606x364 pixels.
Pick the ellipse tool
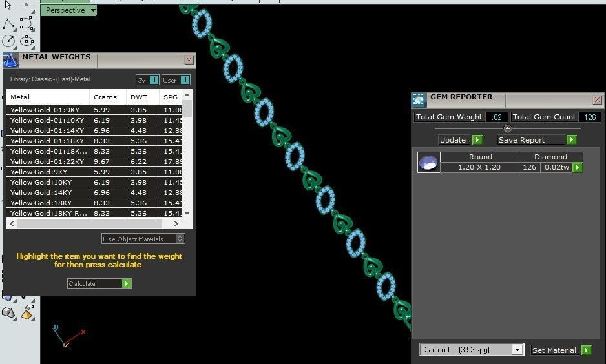[26, 41]
